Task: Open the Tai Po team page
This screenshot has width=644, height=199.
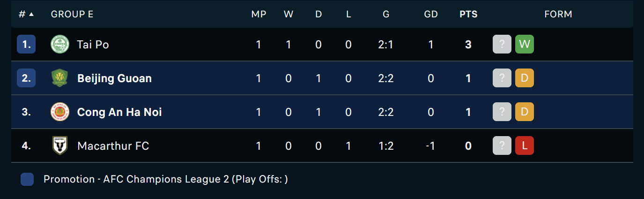Action: 93,45
